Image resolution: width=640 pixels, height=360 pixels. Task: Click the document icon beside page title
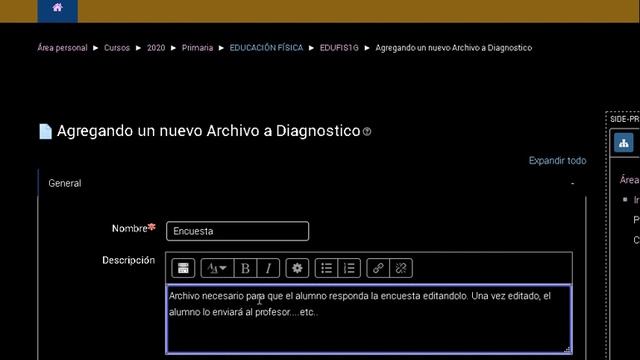click(x=45, y=131)
